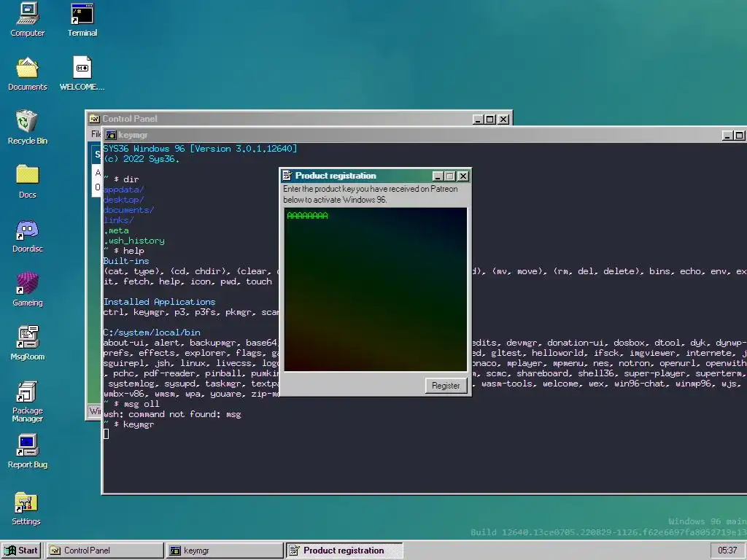The height and width of the screenshot is (560, 747).
Task: Open the Gameing desktop shortcut
Action: tap(27, 289)
